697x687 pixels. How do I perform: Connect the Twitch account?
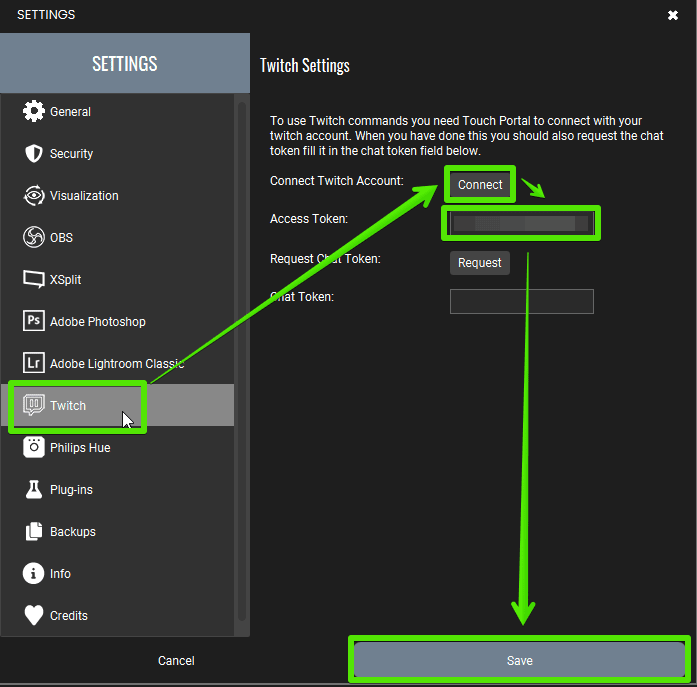coord(480,184)
